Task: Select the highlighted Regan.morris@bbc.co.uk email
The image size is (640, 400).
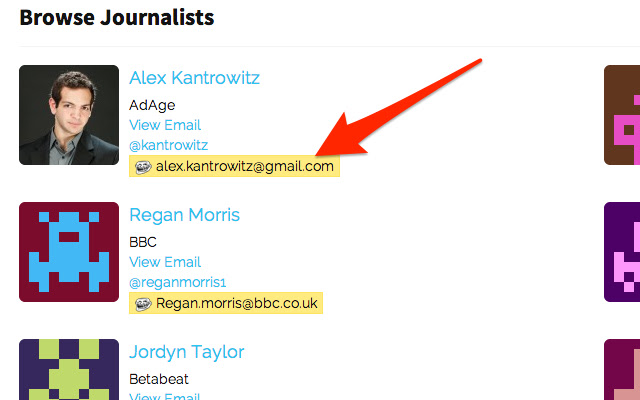Action: tap(237, 303)
